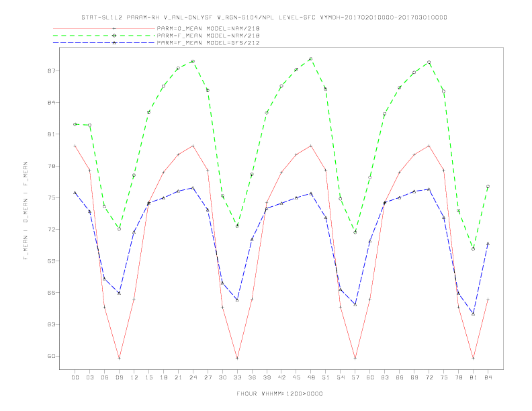Click green NAM circle marker at hour 00
The image size is (532, 411).
[x=75, y=124]
